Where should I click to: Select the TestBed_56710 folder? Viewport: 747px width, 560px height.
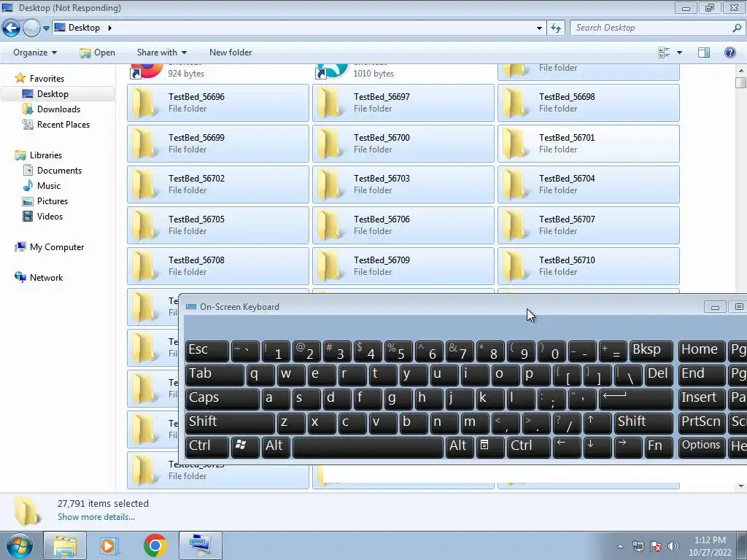(x=589, y=266)
